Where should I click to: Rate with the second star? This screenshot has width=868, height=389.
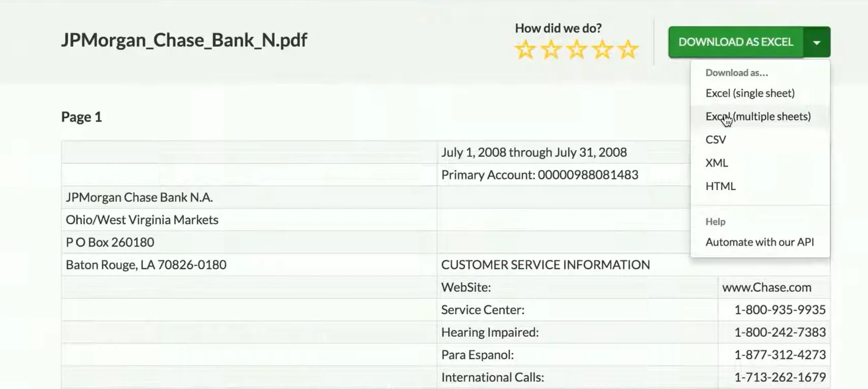pos(551,50)
